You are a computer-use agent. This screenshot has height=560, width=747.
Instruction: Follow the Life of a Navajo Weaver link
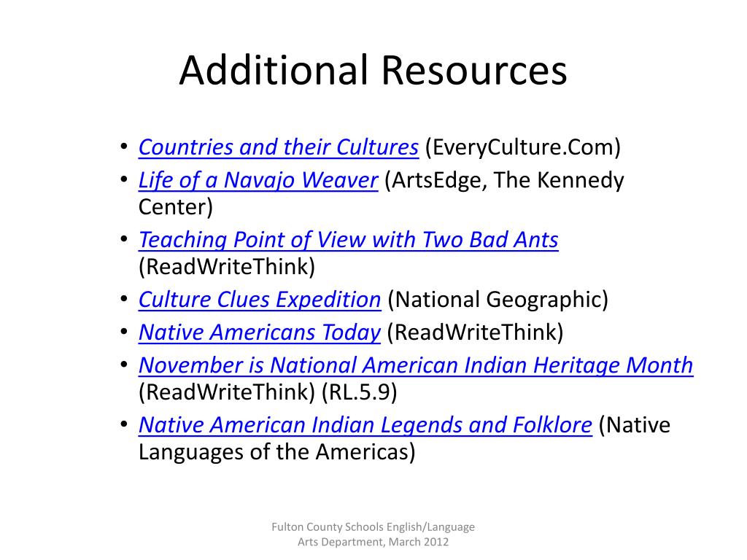coord(258,180)
